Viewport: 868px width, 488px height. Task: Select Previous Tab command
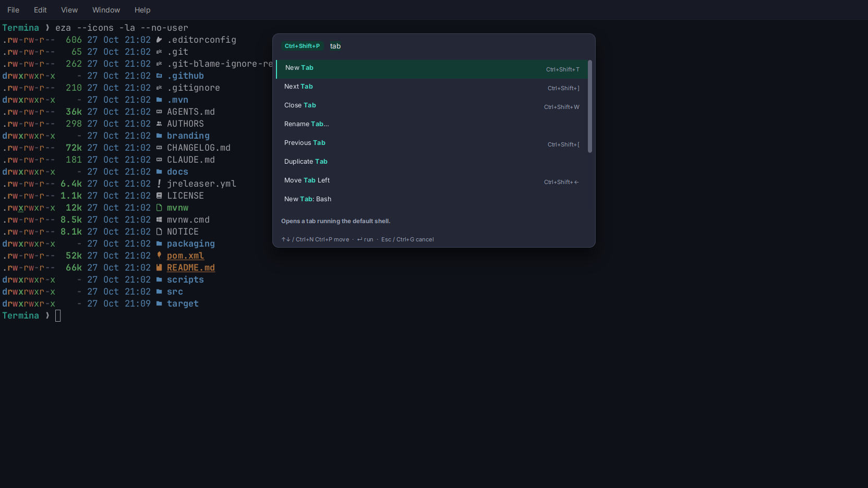[x=432, y=144]
